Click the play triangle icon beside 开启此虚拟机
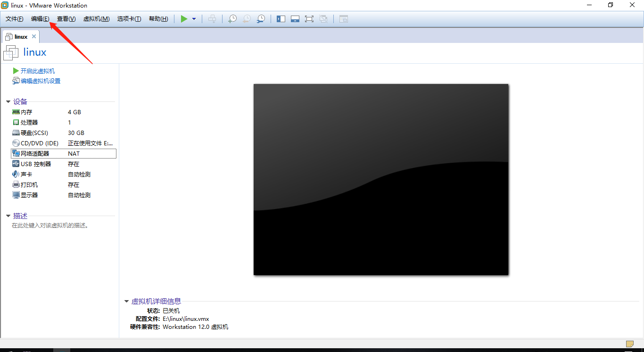Image resolution: width=644 pixels, height=352 pixels. point(16,71)
